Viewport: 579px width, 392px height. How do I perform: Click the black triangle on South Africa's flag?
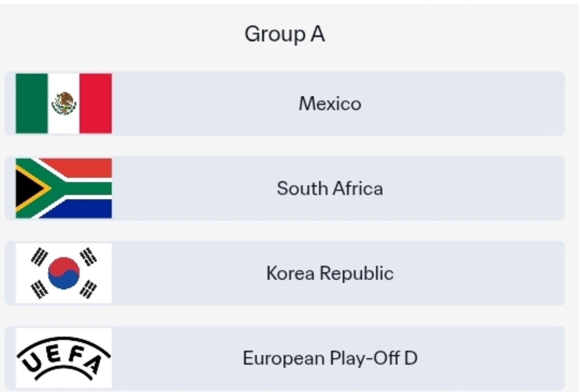(27, 188)
